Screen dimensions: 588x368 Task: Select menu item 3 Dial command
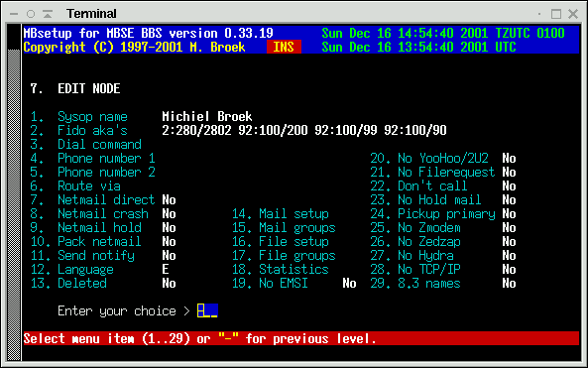[x=86, y=144]
